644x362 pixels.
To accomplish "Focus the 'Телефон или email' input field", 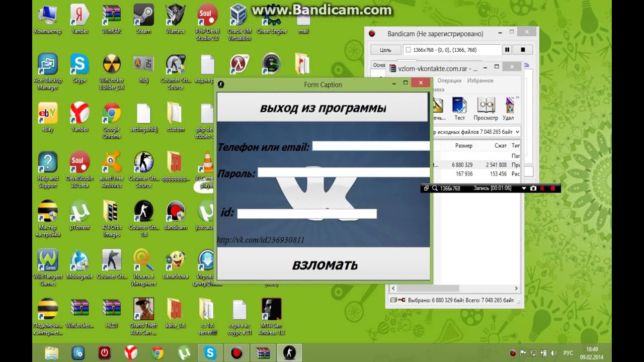I will coord(371,146).
